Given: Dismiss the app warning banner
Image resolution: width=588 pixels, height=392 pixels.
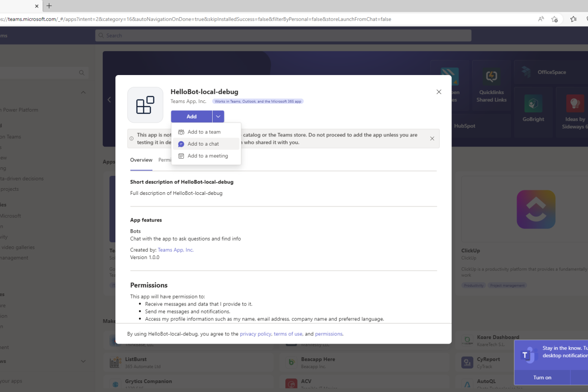Looking at the screenshot, I should coord(432,139).
